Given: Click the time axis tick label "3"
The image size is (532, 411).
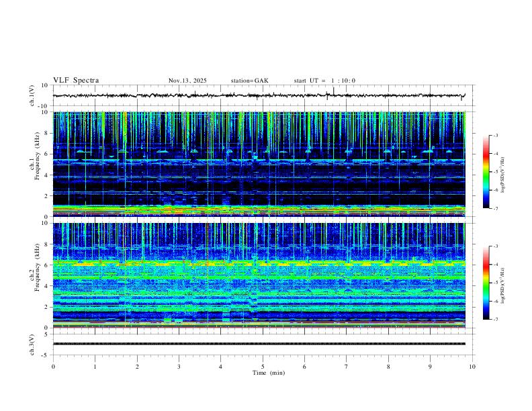Looking at the screenshot, I should pyautogui.click(x=179, y=367).
